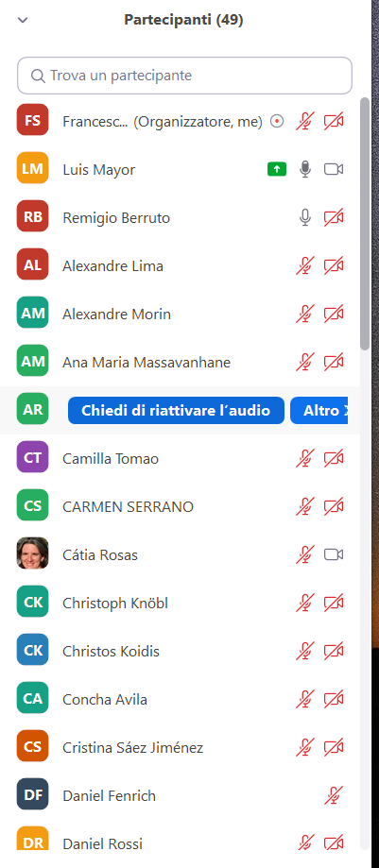Click Alexandre Lima's disabled camera icon
379x868 pixels.
point(334,265)
